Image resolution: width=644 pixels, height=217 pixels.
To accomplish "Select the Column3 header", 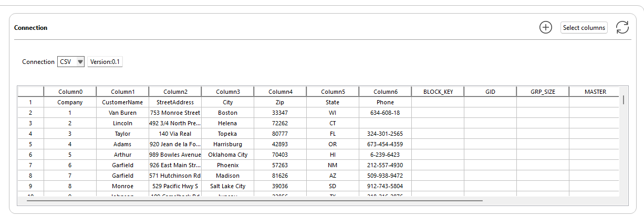I will 227,92.
